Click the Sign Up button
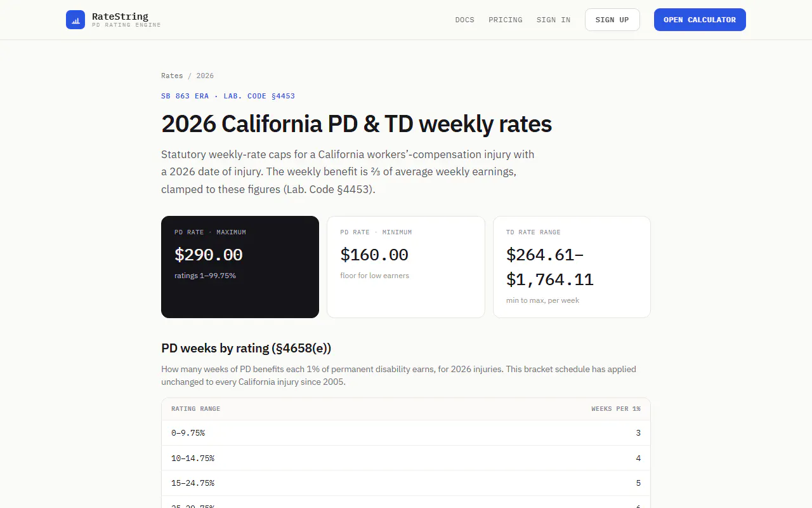Viewport: 812px width, 508px height. 612,20
